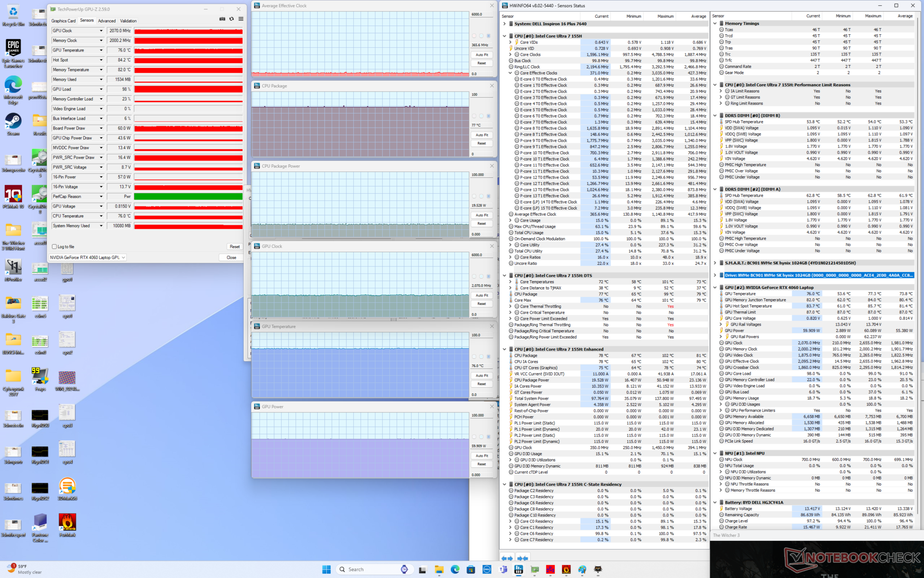Expand the Core Temperatures tree item
The width and height of the screenshot is (924, 578).
510,282
